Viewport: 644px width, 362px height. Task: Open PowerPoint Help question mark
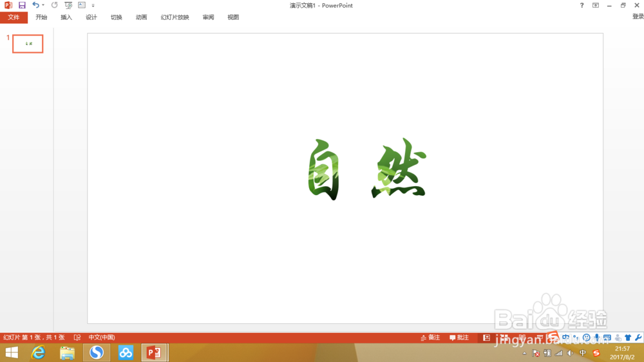582,5
